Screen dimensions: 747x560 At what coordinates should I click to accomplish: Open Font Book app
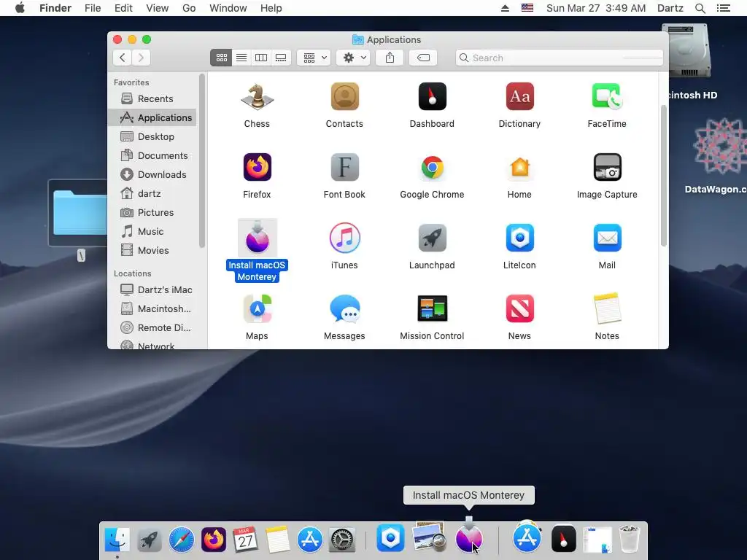[x=344, y=167]
